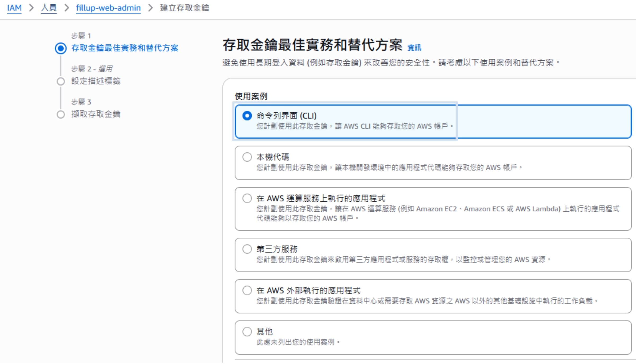Go to 步驟 3 擷取存取金鑰
Screen dimensions: 636x364
(96, 114)
